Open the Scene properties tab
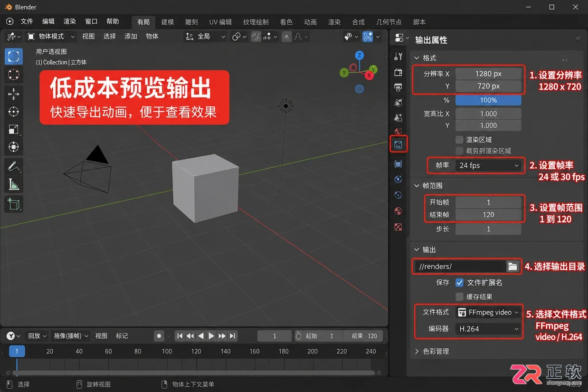 398,117
